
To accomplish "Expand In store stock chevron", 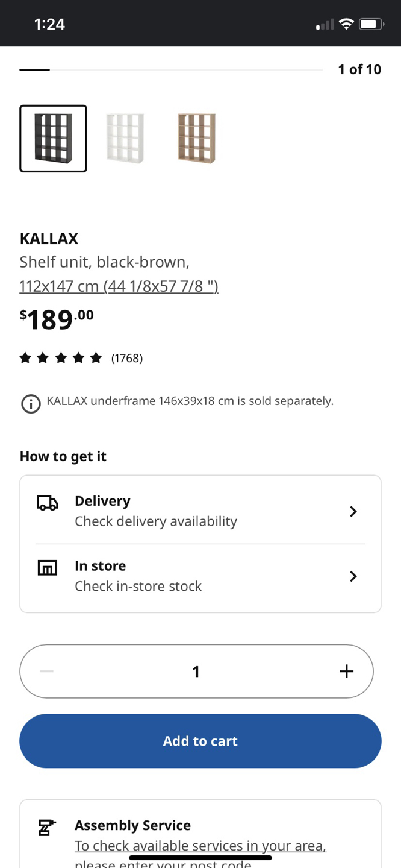I will [353, 577].
